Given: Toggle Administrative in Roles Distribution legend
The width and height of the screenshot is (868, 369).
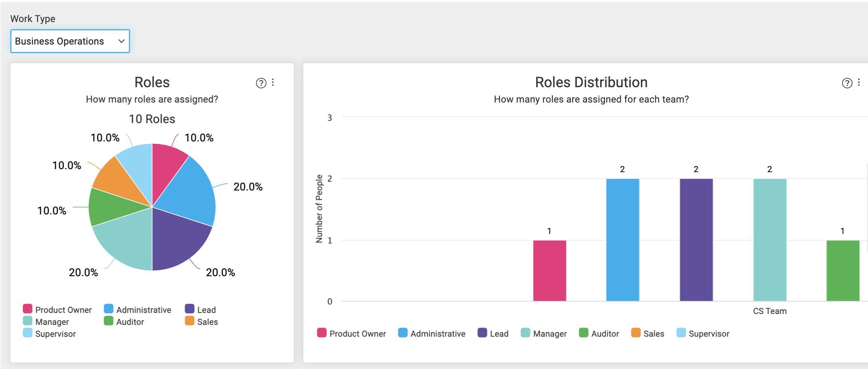Looking at the screenshot, I should [x=432, y=333].
